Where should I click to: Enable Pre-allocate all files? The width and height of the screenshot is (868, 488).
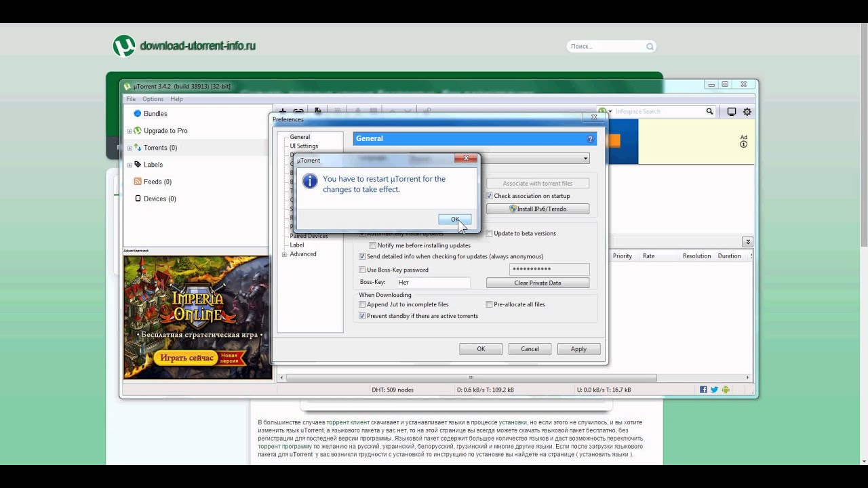tap(490, 305)
